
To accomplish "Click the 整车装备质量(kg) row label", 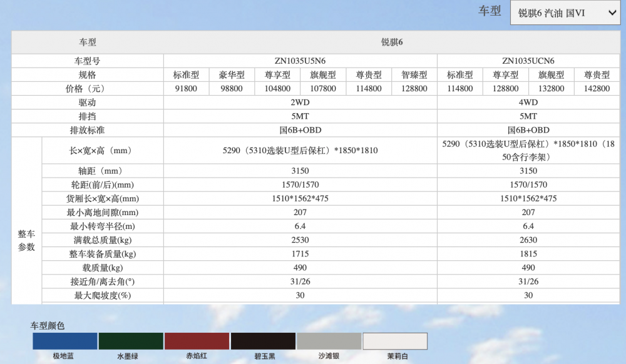I will point(103,254).
